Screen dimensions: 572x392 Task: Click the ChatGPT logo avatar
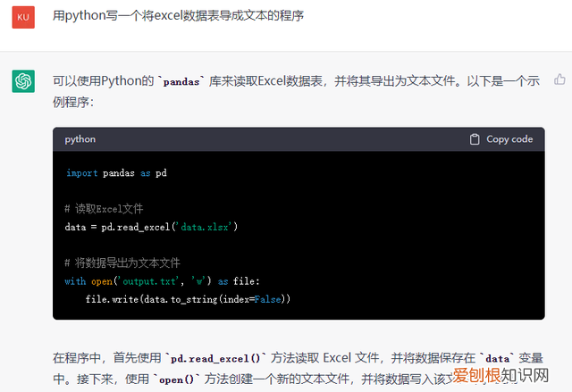click(23, 81)
